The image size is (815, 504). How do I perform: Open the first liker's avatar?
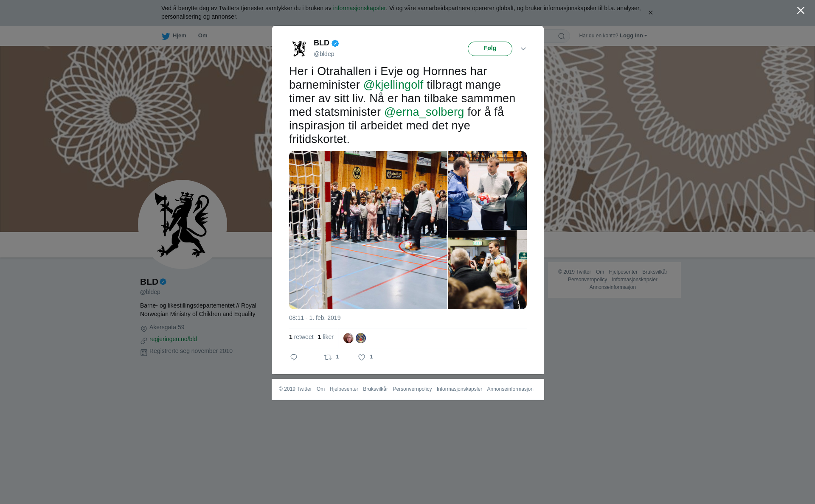tap(348, 338)
